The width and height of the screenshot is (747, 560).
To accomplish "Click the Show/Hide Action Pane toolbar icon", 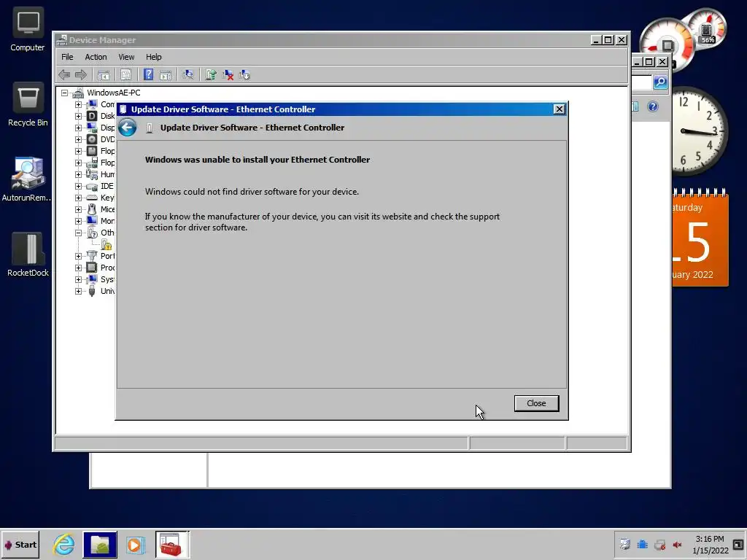I will tap(166, 74).
